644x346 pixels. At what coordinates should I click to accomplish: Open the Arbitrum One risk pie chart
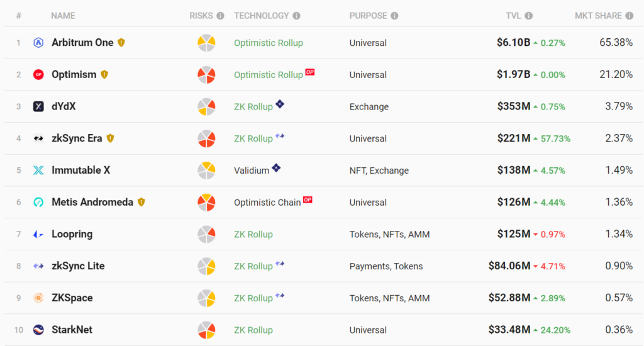pyautogui.click(x=206, y=43)
